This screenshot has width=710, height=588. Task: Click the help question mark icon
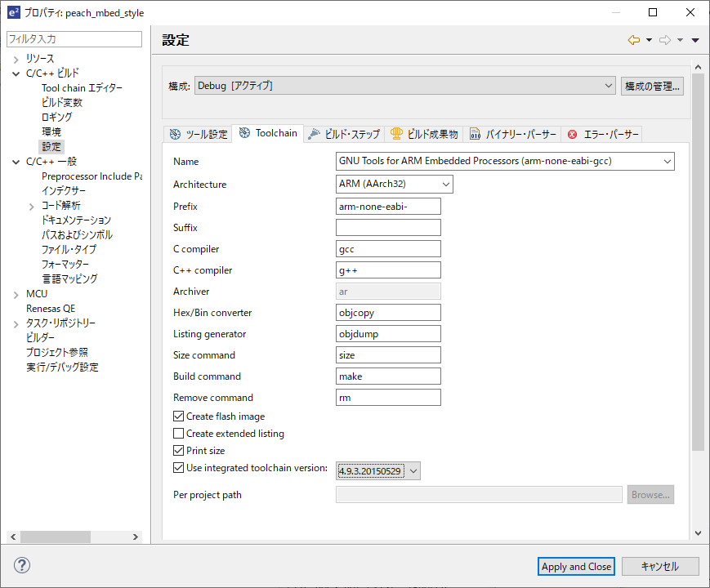[x=22, y=565]
